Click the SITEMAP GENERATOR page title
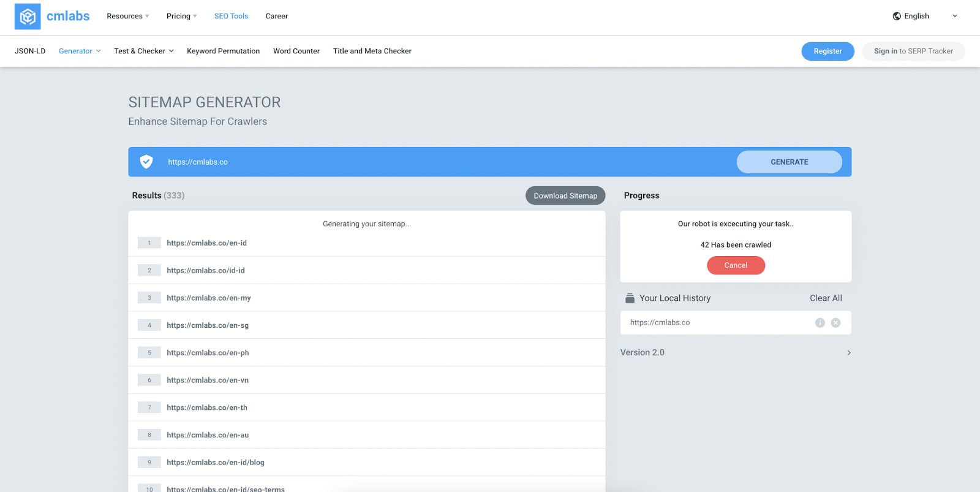Screen dimensions: 980x492 pos(205,102)
